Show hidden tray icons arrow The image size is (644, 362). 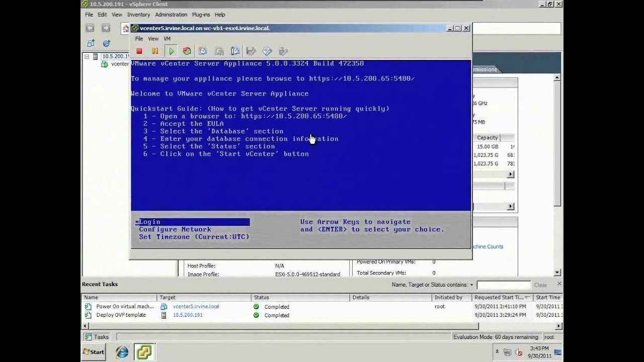[497, 352]
